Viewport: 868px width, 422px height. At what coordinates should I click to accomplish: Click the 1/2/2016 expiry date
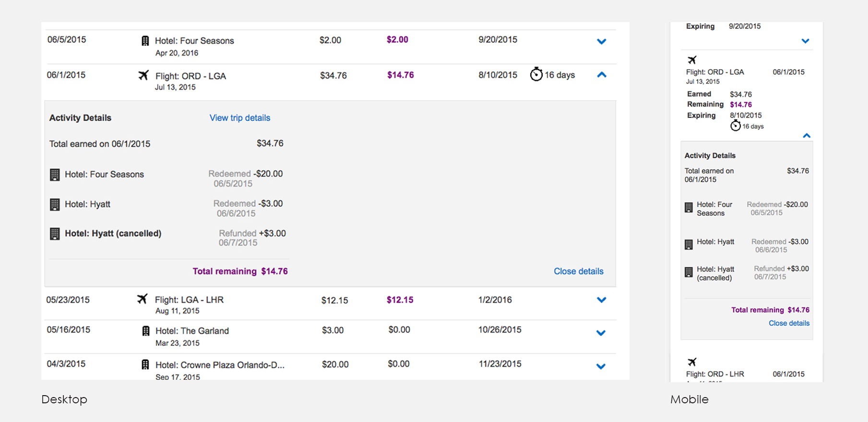click(x=495, y=300)
